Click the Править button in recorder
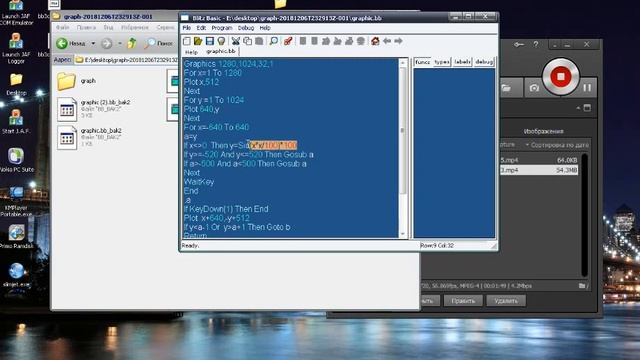 coord(463,301)
